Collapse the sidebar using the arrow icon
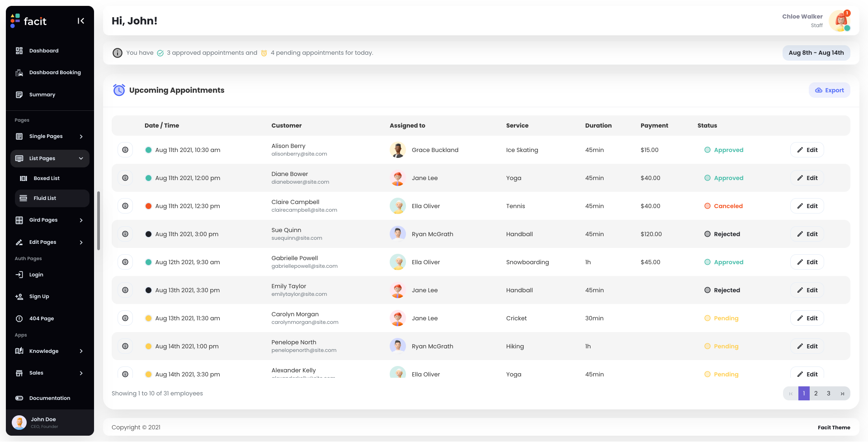 [x=81, y=20]
